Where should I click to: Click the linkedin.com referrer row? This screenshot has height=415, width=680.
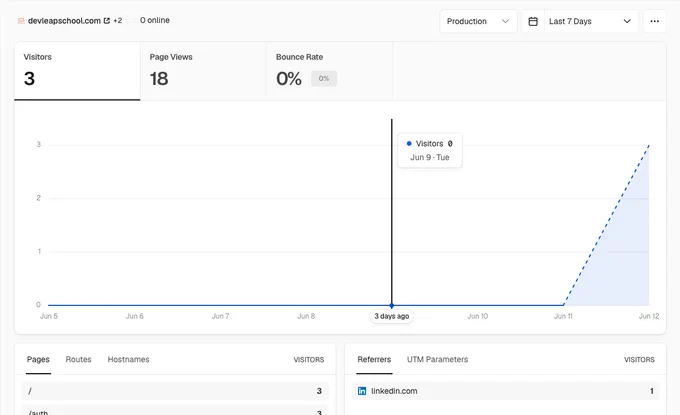click(506, 391)
